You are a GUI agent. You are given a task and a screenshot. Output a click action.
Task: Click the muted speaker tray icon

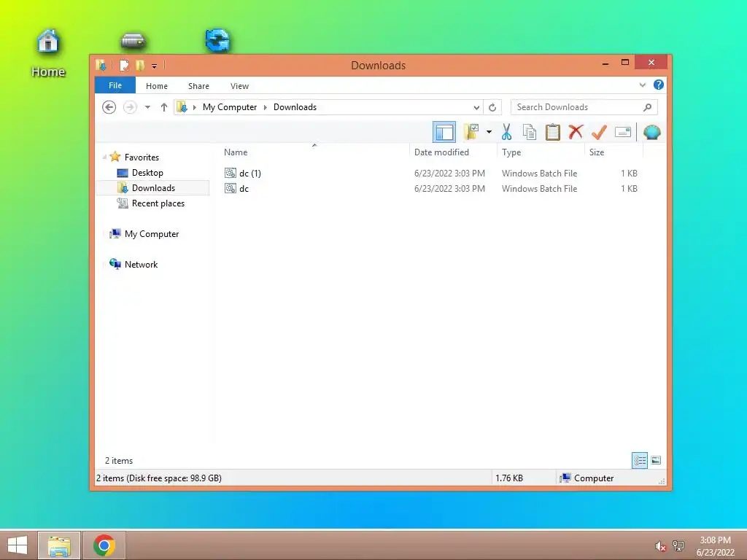pos(660,546)
